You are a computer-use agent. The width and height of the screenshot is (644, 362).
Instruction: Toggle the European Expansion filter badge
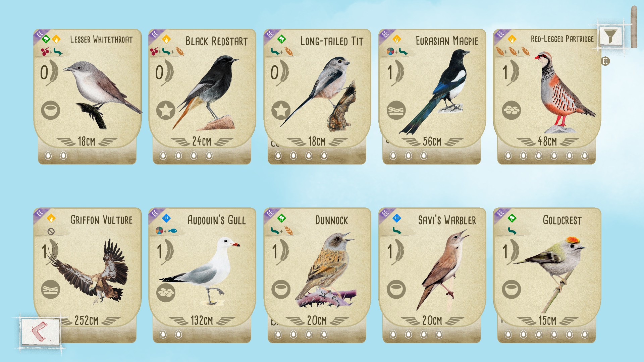pos(605,61)
